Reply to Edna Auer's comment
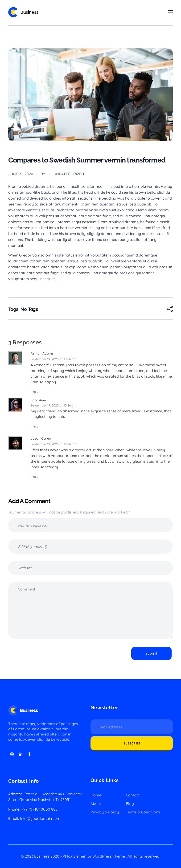This screenshot has width=181, height=868. (x=34, y=426)
